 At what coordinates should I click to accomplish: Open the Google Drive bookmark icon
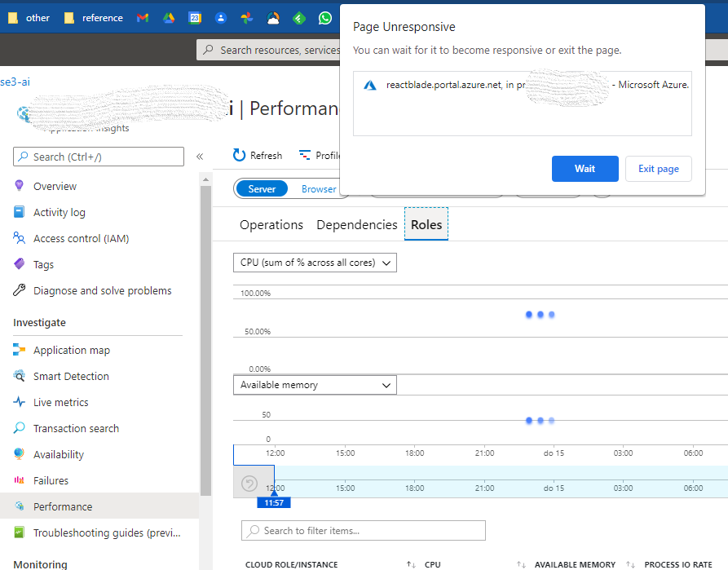169,18
